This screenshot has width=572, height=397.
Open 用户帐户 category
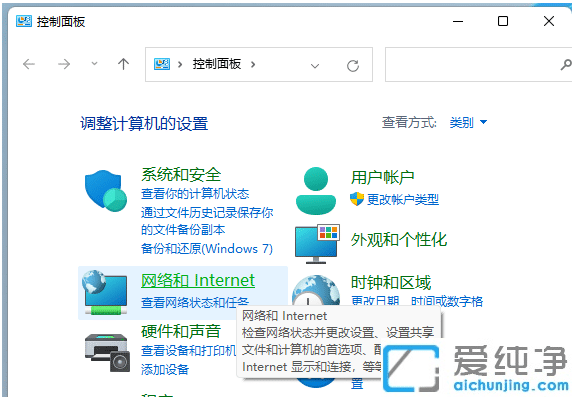tap(382, 178)
